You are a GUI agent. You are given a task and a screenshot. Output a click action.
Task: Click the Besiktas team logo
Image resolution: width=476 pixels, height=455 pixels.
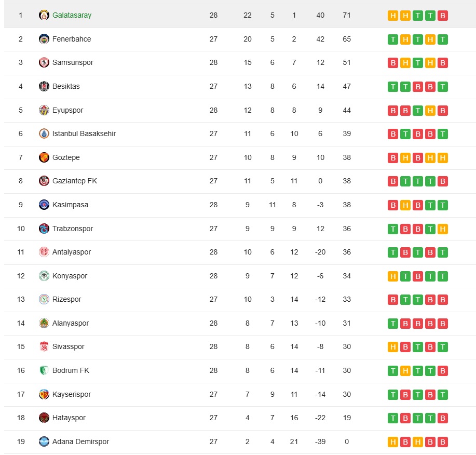click(x=44, y=86)
